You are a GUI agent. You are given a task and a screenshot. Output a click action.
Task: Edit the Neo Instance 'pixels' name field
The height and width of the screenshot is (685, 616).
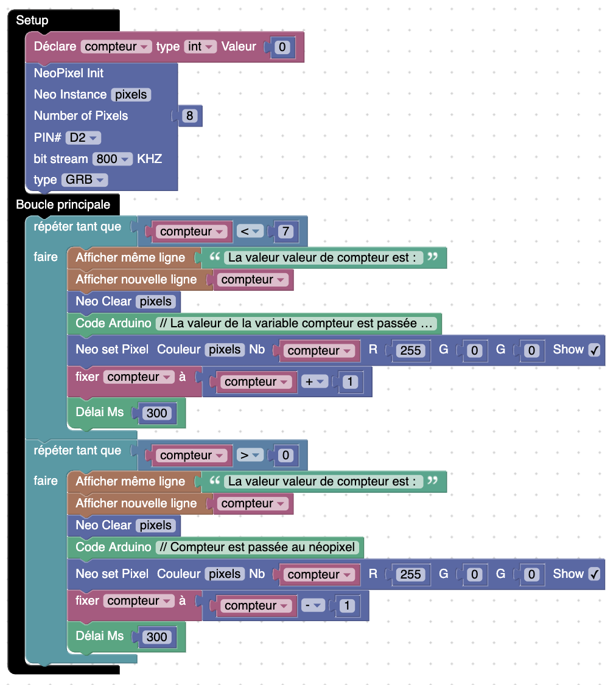click(131, 95)
